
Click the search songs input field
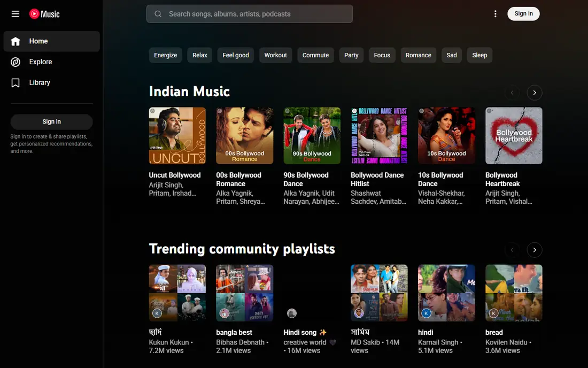tap(250, 14)
